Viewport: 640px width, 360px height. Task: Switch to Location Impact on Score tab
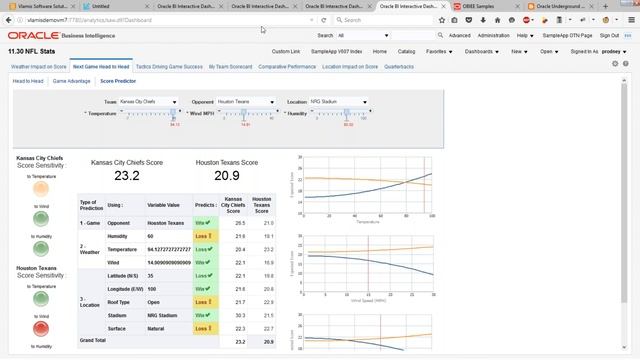(x=350, y=67)
